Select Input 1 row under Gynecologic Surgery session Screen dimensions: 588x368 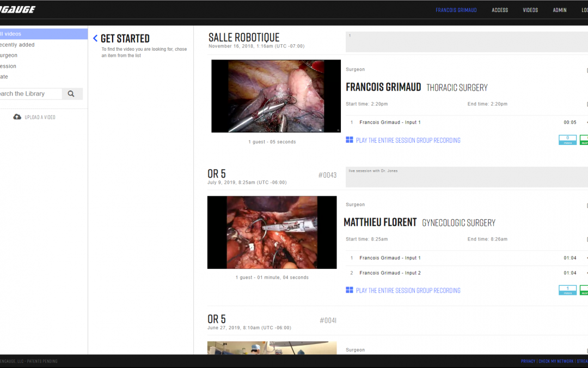(x=467, y=258)
